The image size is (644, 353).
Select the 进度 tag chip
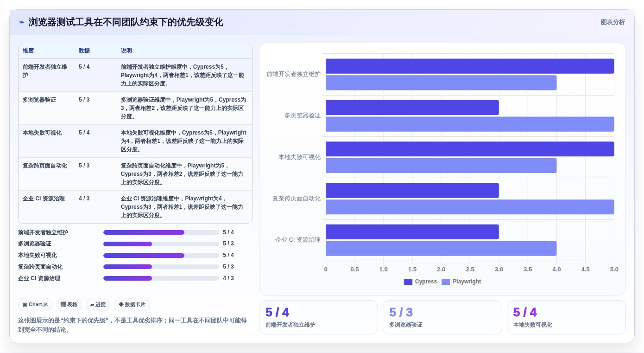pyautogui.click(x=98, y=305)
